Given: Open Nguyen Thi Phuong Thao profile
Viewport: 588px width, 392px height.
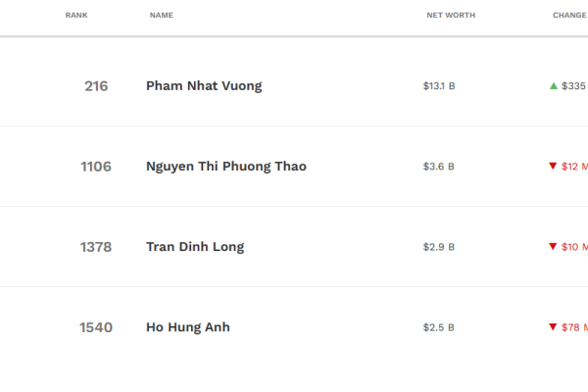Looking at the screenshot, I should pyautogui.click(x=226, y=167).
